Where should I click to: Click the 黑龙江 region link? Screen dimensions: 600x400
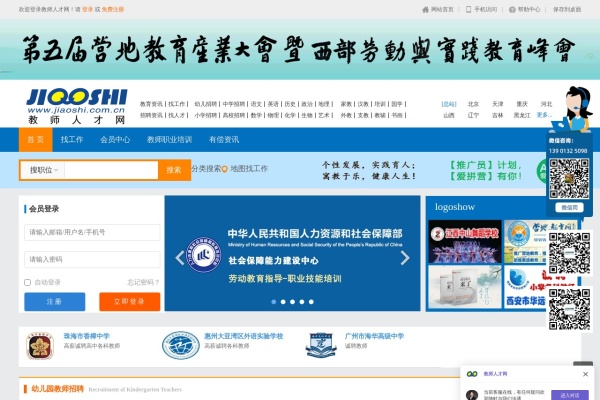pos(522,115)
